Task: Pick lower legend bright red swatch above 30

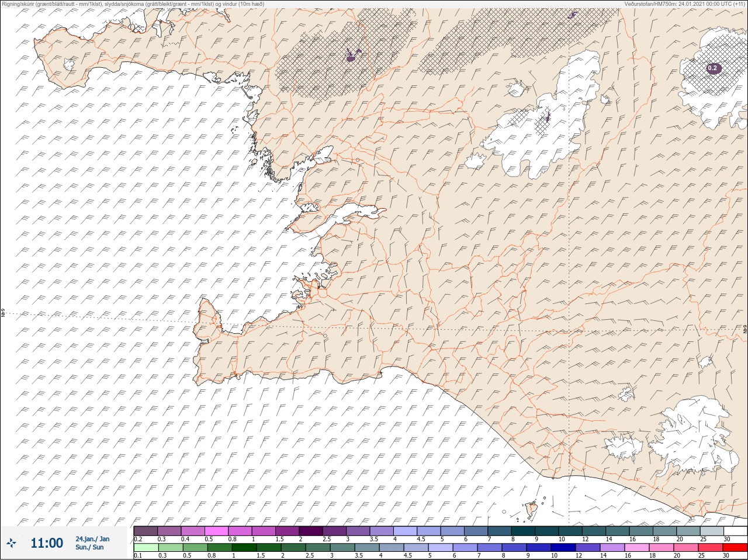Action: pyautogui.click(x=736, y=548)
